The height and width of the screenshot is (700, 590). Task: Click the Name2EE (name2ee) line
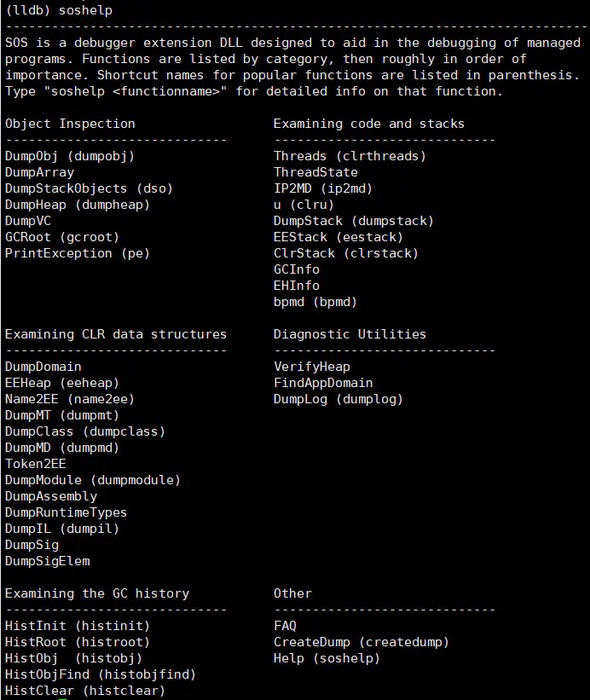70,399
